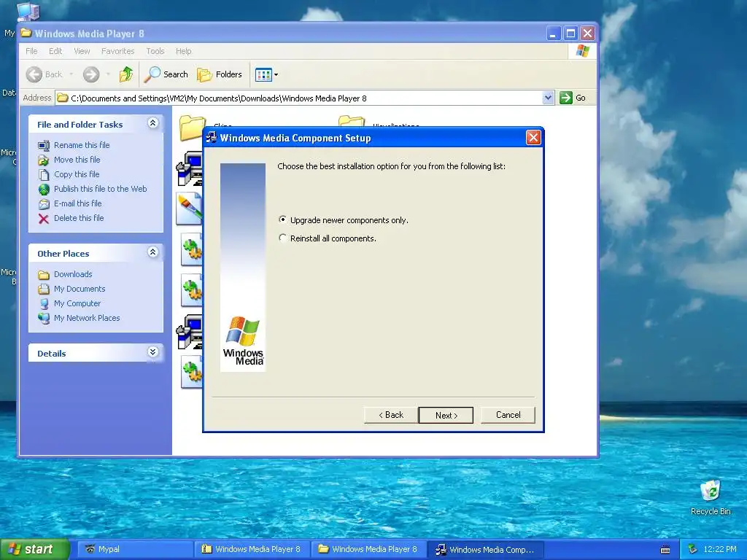This screenshot has width=747, height=560.
Task: Click the system tray icon beside the clock
Action: [x=692, y=549]
